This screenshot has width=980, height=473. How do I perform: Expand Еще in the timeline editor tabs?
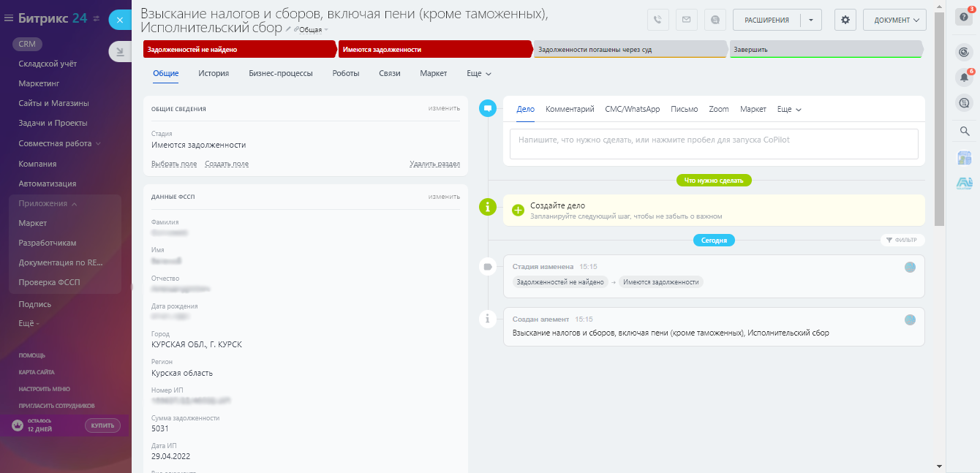click(x=789, y=110)
